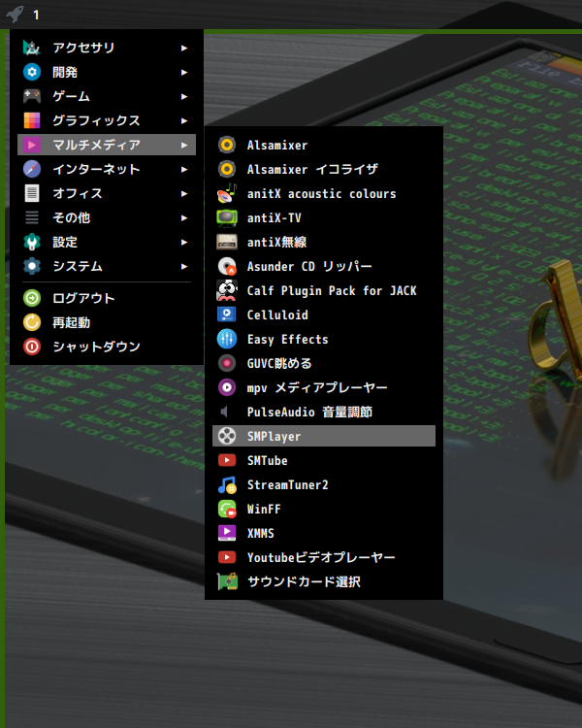Image resolution: width=582 pixels, height=728 pixels.
Task: Open the アクセサリ menu label
Action: tap(83, 48)
